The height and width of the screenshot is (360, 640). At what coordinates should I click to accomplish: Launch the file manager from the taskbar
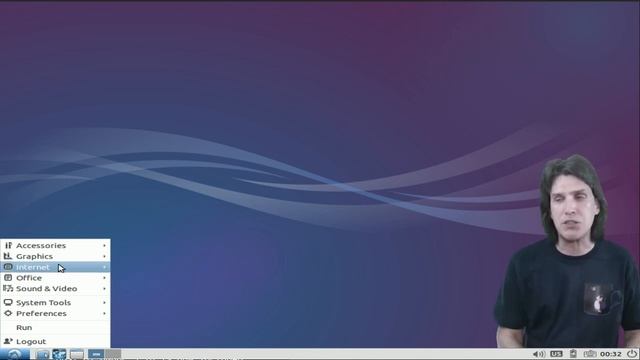click(42, 354)
